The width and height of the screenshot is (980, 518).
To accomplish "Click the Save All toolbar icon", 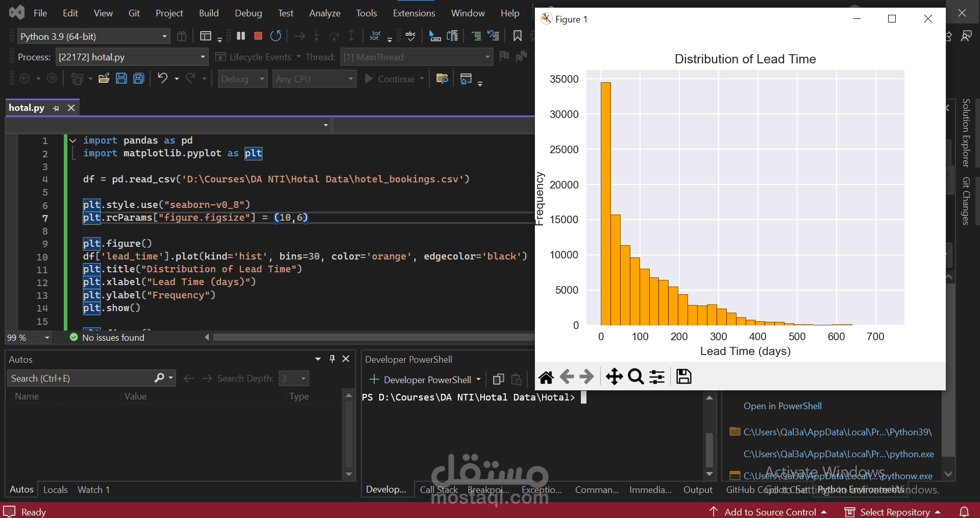I will [139, 79].
